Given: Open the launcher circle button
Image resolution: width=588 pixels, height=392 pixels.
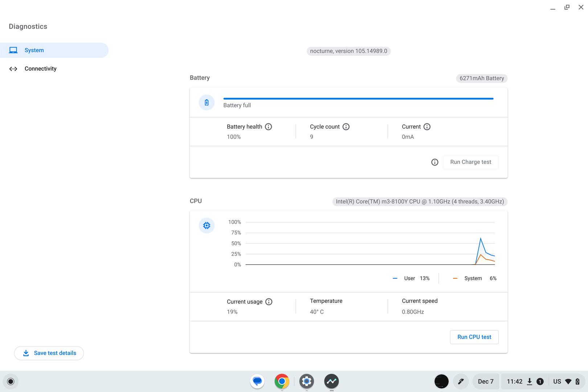Looking at the screenshot, I should (x=11, y=381).
